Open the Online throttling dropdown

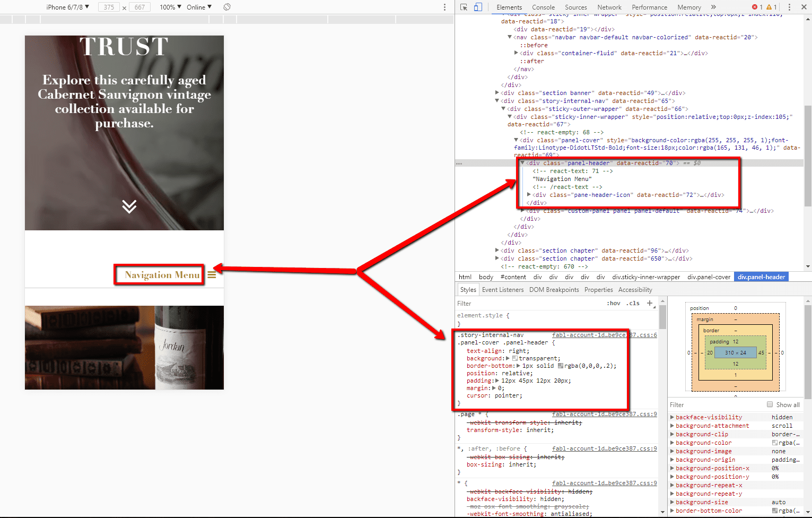point(199,7)
